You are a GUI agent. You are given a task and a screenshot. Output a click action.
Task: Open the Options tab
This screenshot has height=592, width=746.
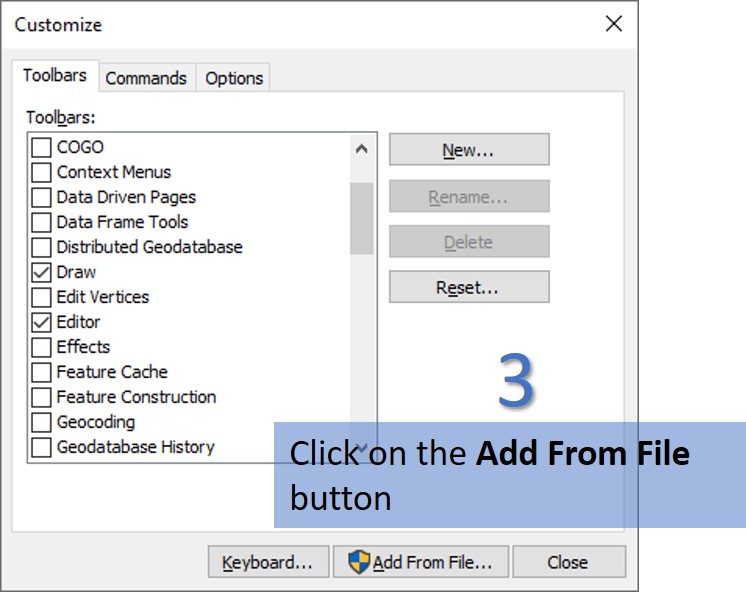click(x=234, y=78)
